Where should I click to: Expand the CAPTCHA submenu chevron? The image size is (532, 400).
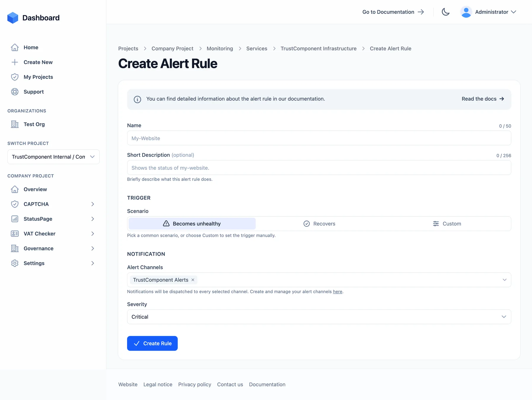point(93,204)
